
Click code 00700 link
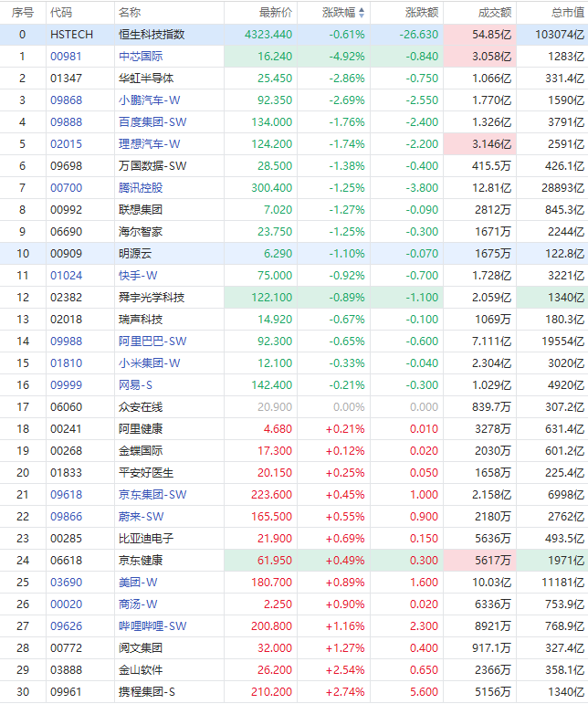click(66, 188)
